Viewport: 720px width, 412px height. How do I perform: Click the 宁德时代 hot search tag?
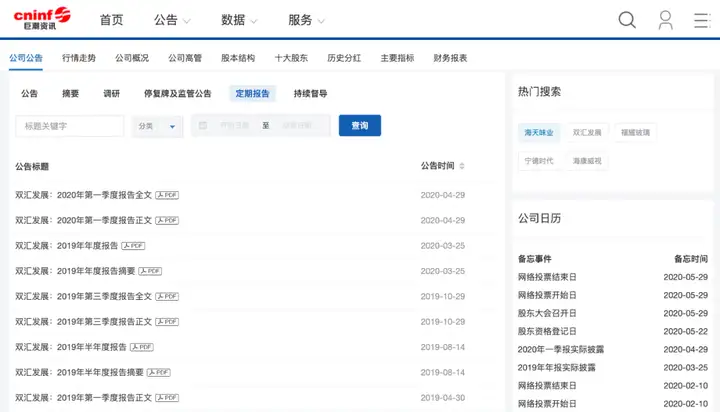point(539,161)
